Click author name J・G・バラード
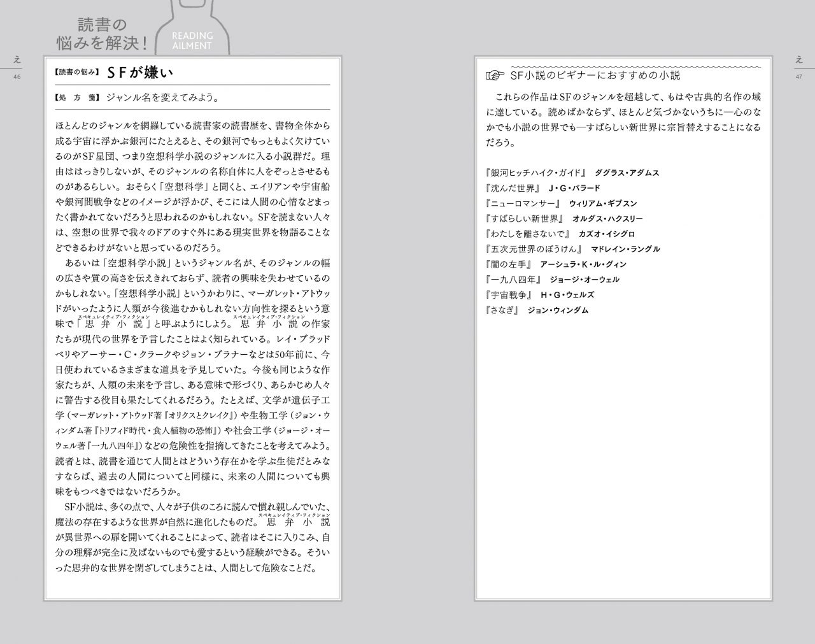The width and height of the screenshot is (815, 644). point(574,188)
